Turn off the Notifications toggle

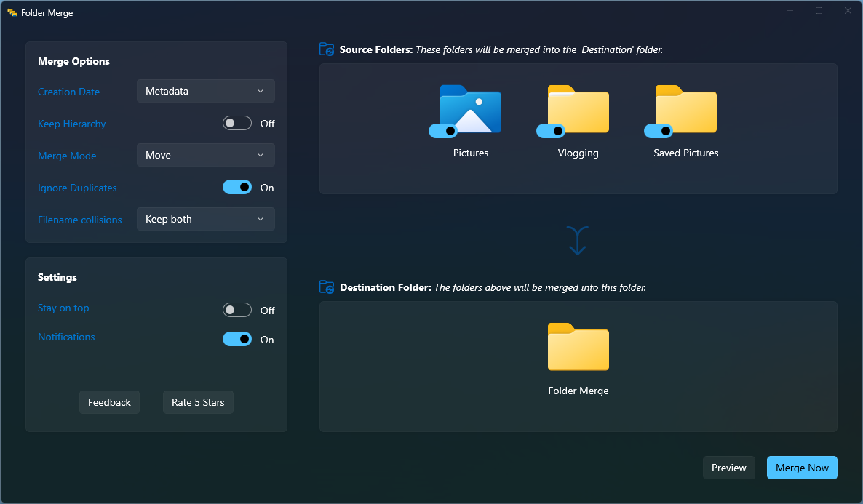pyautogui.click(x=236, y=338)
